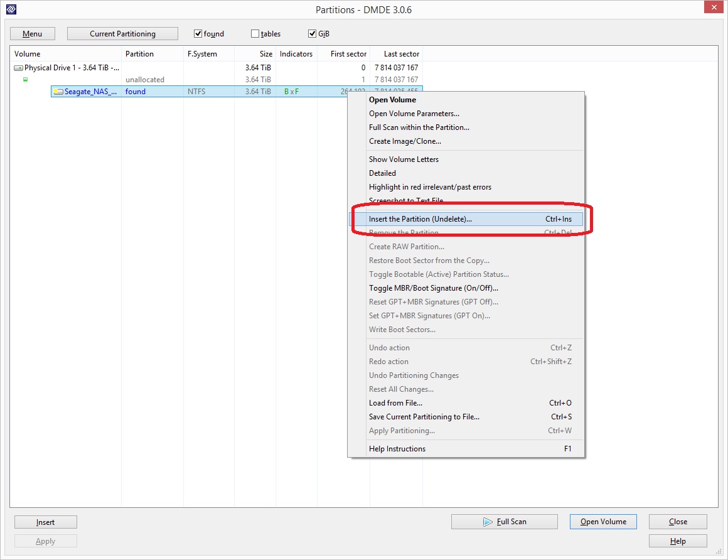
Task: Select 'Undo action' menu entry
Action: 466,348
